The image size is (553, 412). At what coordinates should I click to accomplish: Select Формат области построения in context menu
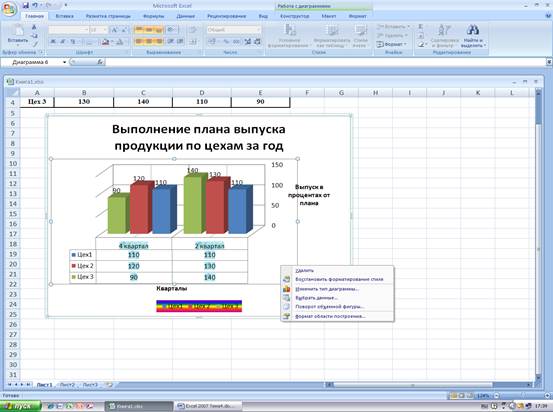pyautogui.click(x=330, y=316)
